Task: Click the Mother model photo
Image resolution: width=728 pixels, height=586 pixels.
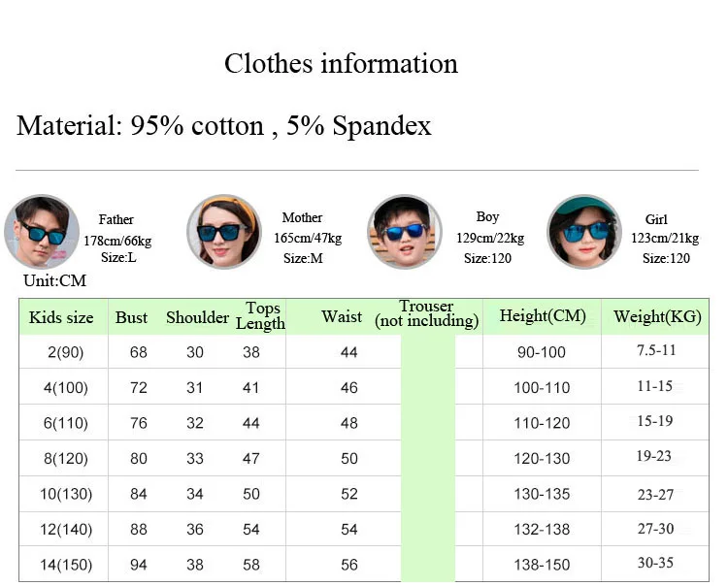Action: [224, 231]
